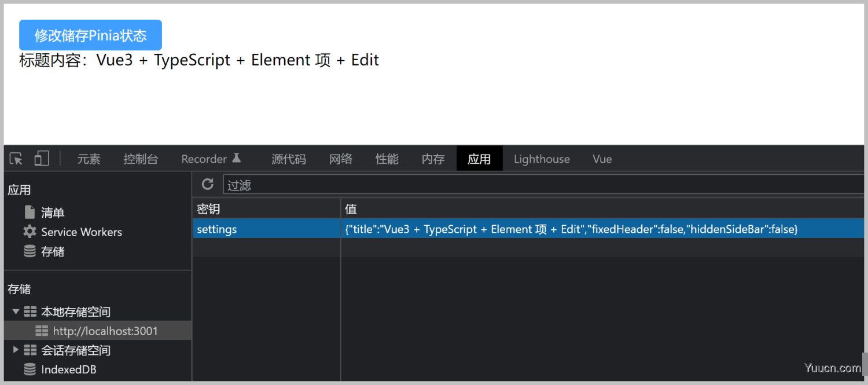
Task: Activate the inspect element cursor icon
Action: tap(16, 159)
